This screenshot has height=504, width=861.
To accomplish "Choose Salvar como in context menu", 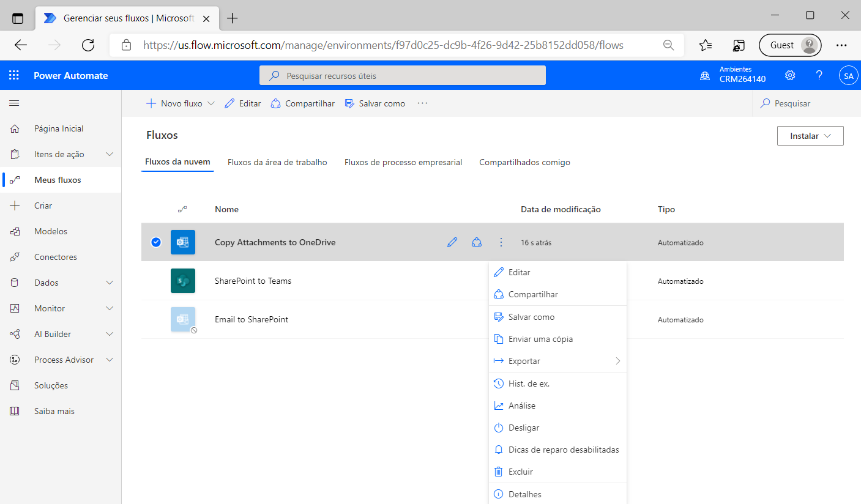I will tap(558, 317).
